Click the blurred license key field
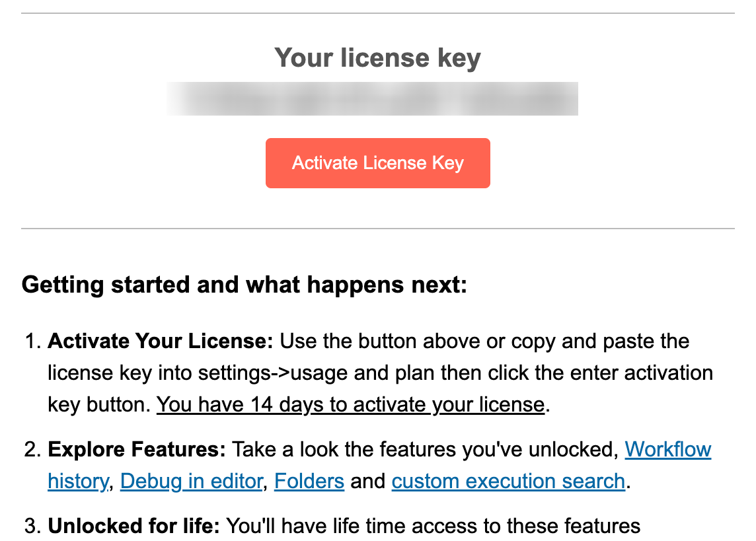This screenshot has width=756, height=541. click(372, 99)
